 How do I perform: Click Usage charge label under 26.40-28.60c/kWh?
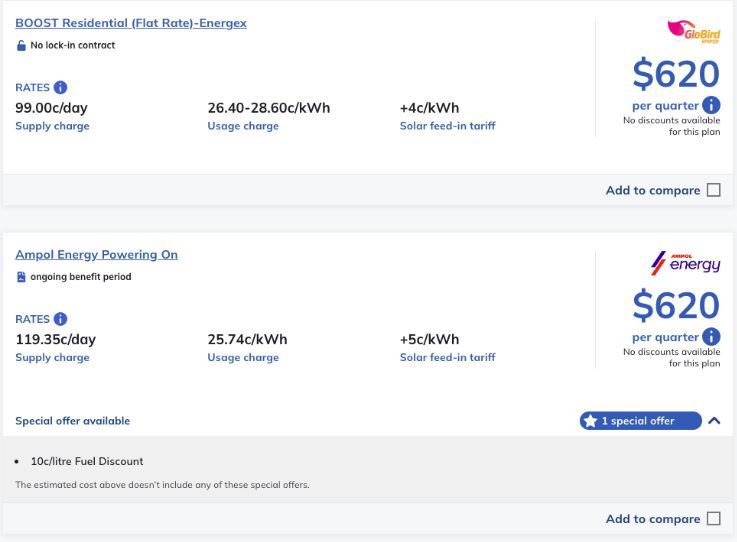pos(243,126)
